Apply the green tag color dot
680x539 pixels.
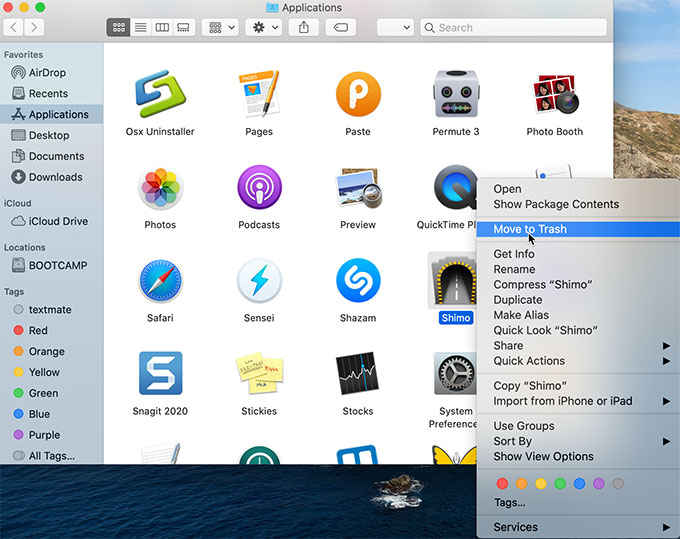click(x=560, y=484)
